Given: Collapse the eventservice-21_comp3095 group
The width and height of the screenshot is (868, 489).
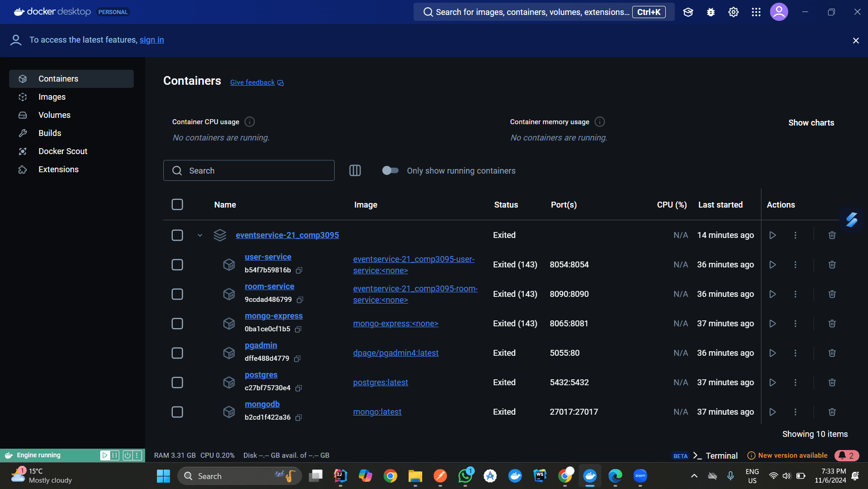Looking at the screenshot, I should click(x=200, y=235).
